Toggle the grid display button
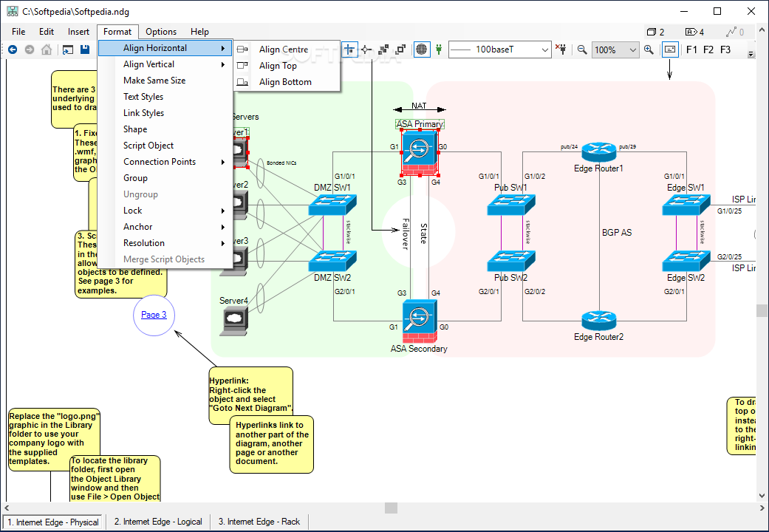769x532 pixels. pos(421,50)
